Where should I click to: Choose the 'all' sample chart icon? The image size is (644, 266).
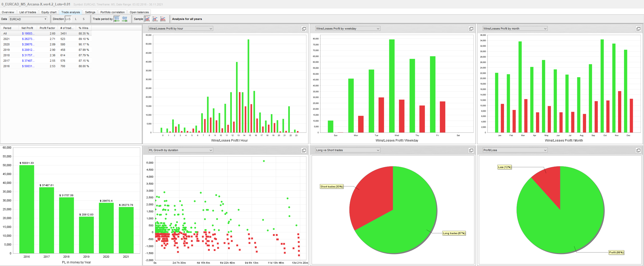[x=147, y=19]
